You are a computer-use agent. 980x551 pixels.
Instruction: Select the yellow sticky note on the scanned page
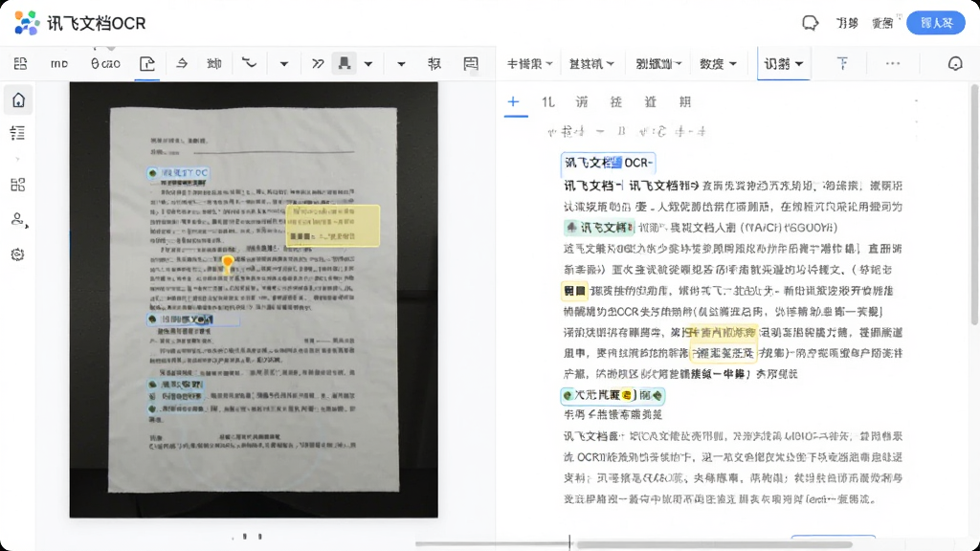(x=333, y=226)
